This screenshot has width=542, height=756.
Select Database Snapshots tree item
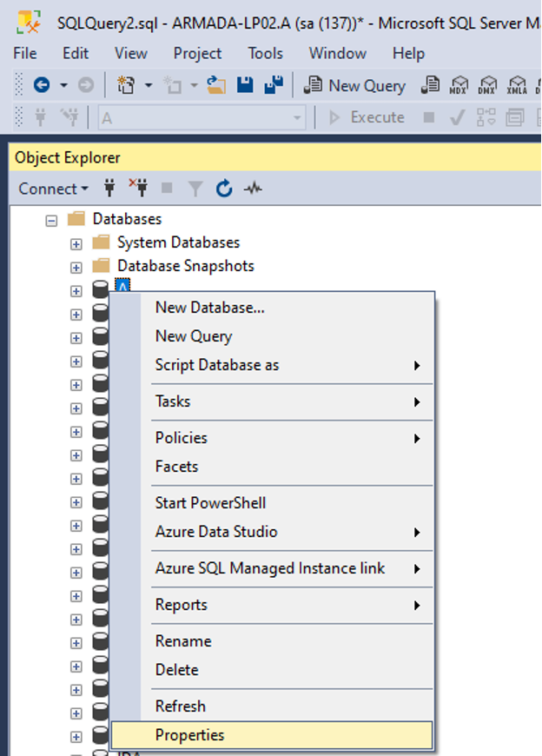click(x=186, y=266)
